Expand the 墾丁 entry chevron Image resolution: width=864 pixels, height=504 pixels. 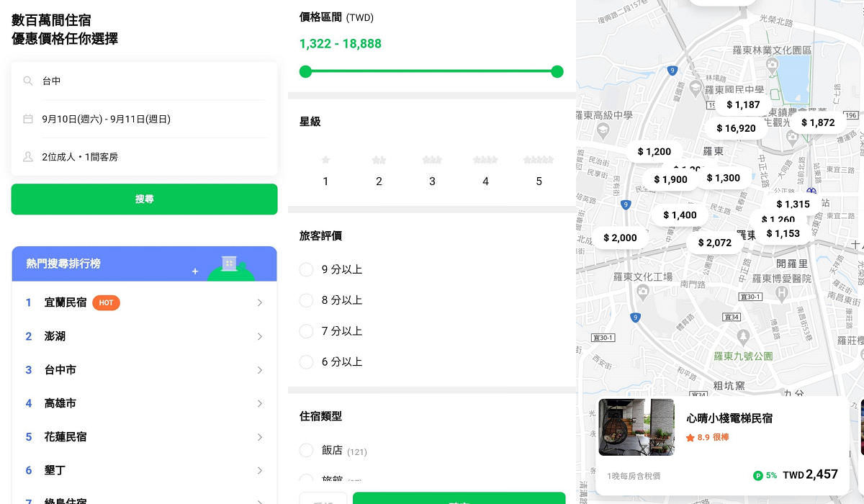[260, 470]
